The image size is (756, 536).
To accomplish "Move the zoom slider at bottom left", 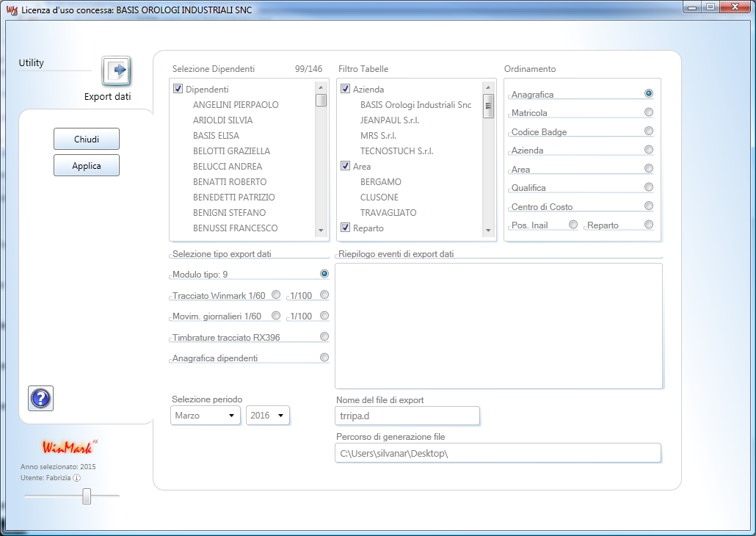I will click(x=87, y=496).
